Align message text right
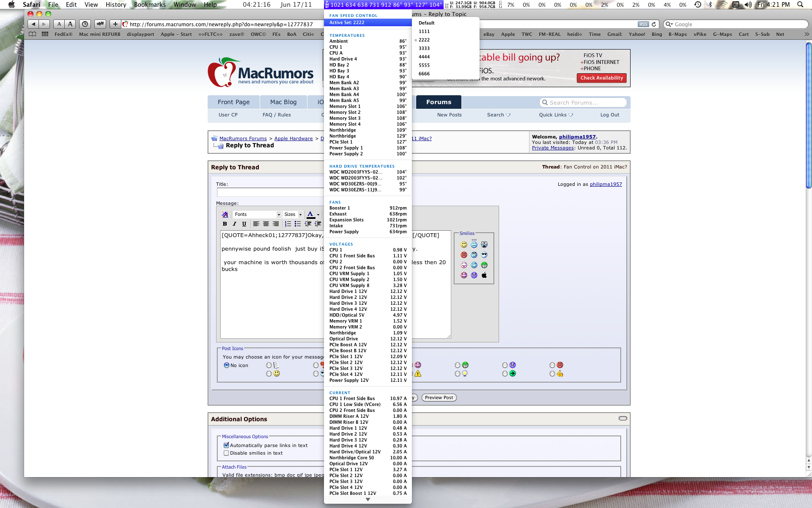 point(276,224)
